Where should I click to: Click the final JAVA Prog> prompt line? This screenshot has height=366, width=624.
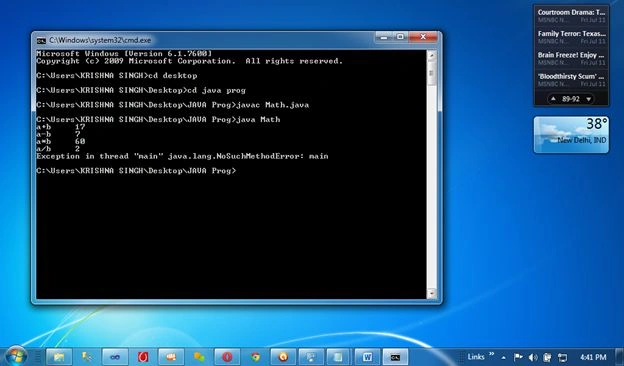click(x=136, y=171)
